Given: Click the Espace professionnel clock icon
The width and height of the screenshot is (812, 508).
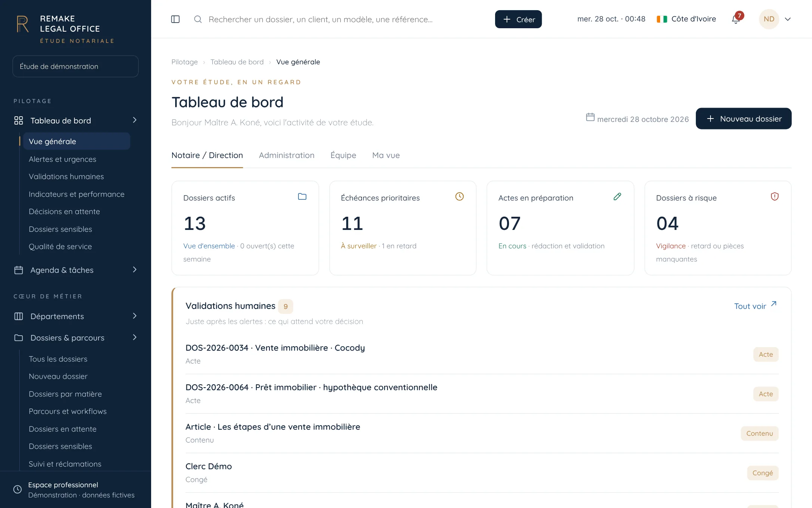Looking at the screenshot, I should (x=18, y=489).
